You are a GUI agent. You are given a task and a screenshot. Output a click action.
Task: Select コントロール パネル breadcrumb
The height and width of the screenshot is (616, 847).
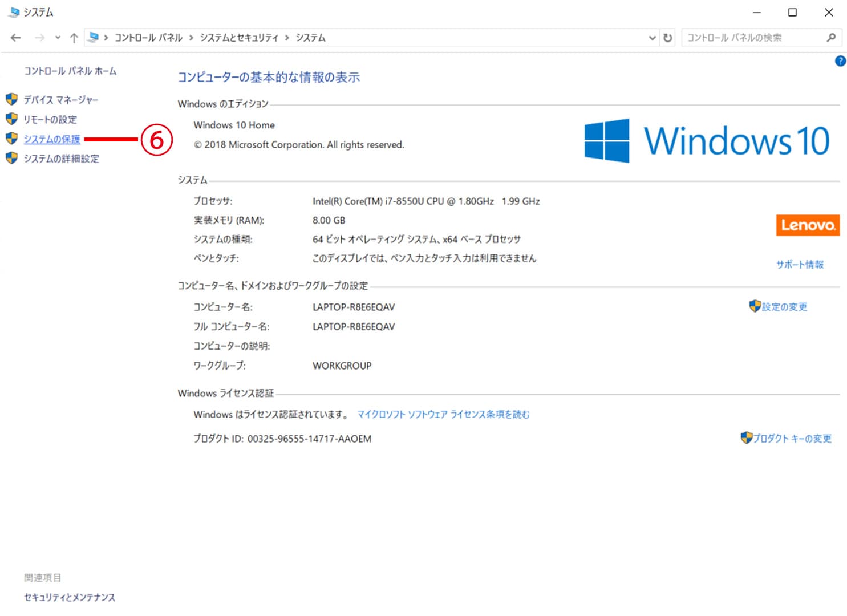click(x=148, y=38)
